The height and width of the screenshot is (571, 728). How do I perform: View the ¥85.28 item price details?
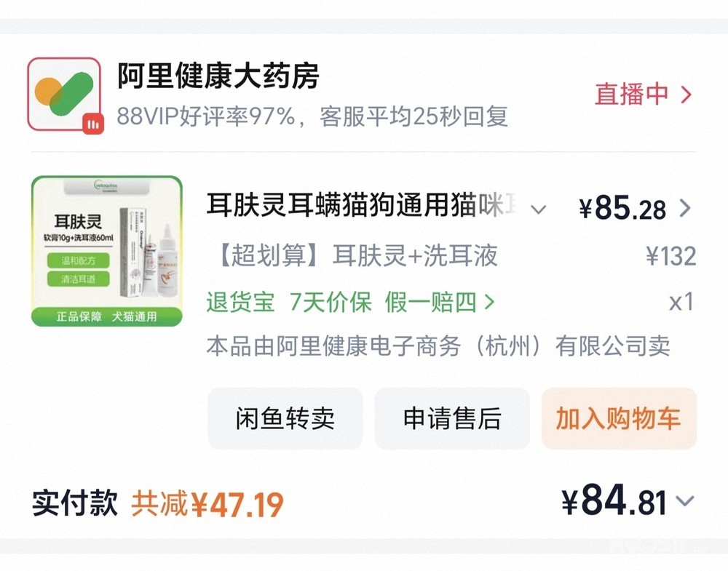622,209
